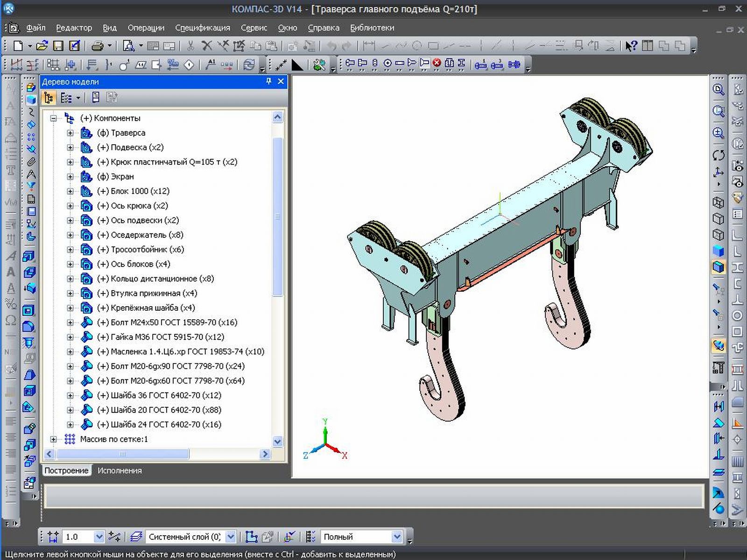The image size is (747, 560).
Task: Click the red stop icon in toolbar
Action: point(437,63)
